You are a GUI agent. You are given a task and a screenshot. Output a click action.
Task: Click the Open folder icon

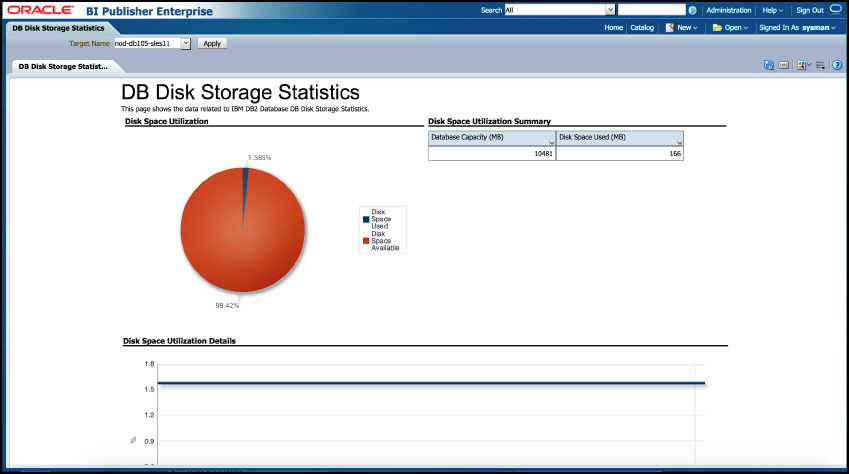(717, 28)
